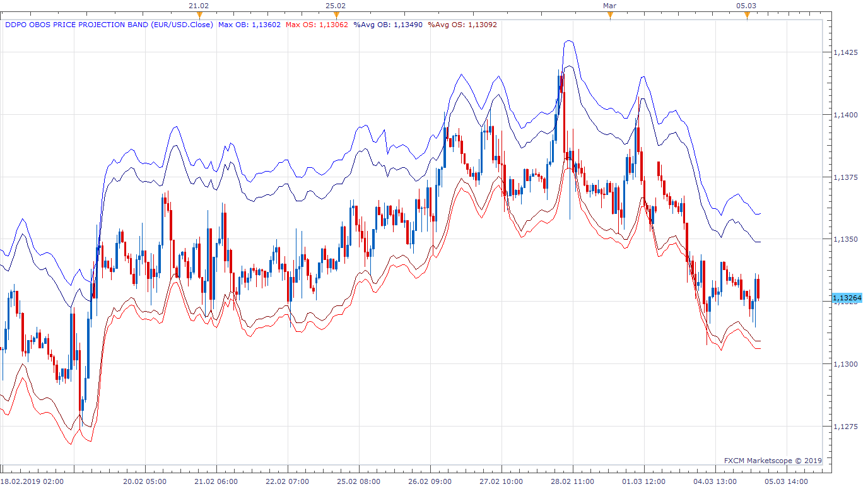Click the Mar month label at top
The width and height of the screenshot is (868, 489).
pyautogui.click(x=609, y=5)
